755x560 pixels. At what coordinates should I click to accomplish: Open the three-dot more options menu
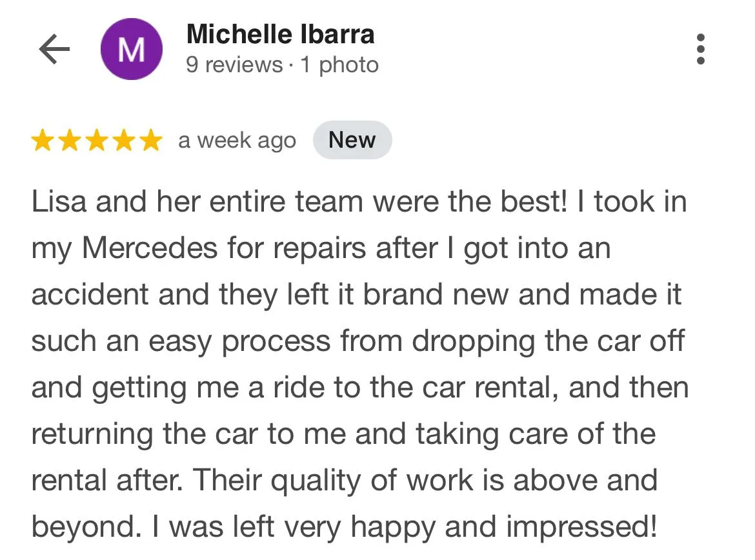tap(701, 50)
